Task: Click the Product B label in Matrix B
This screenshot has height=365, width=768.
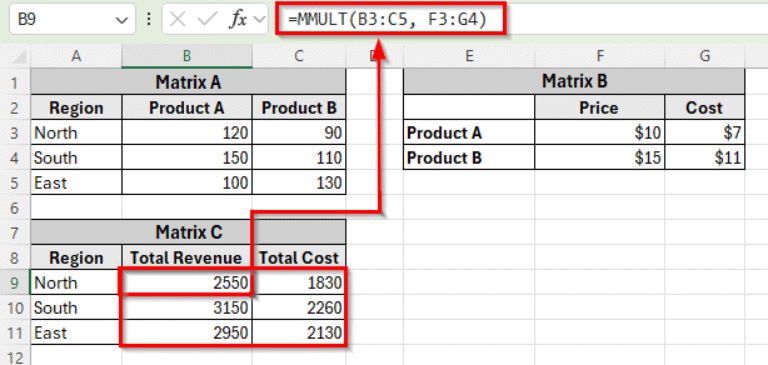Action: (469, 158)
